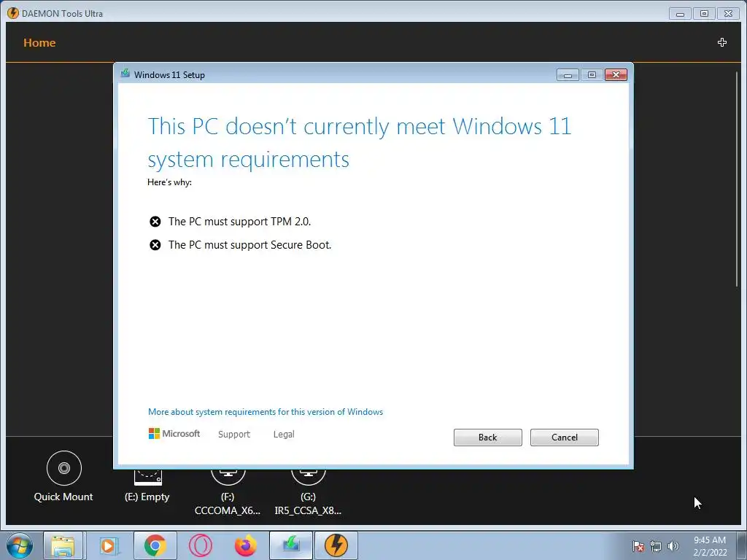Select the (E:) Empty virtual drive
The height and width of the screenshot is (560, 747).
click(x=147, y=485)
